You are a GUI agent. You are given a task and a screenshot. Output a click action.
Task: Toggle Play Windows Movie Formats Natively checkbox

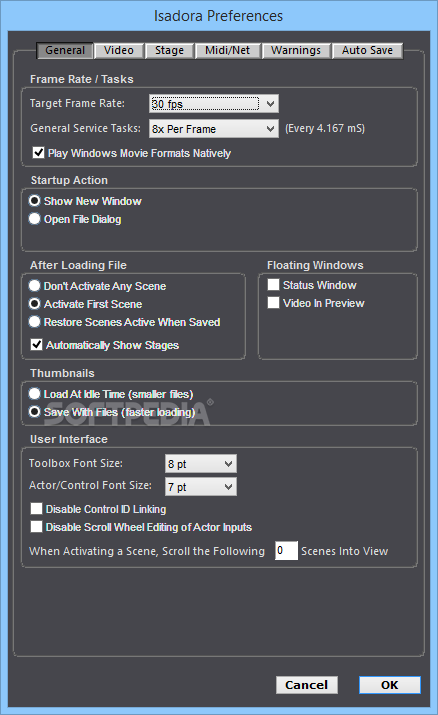point(38,152)
